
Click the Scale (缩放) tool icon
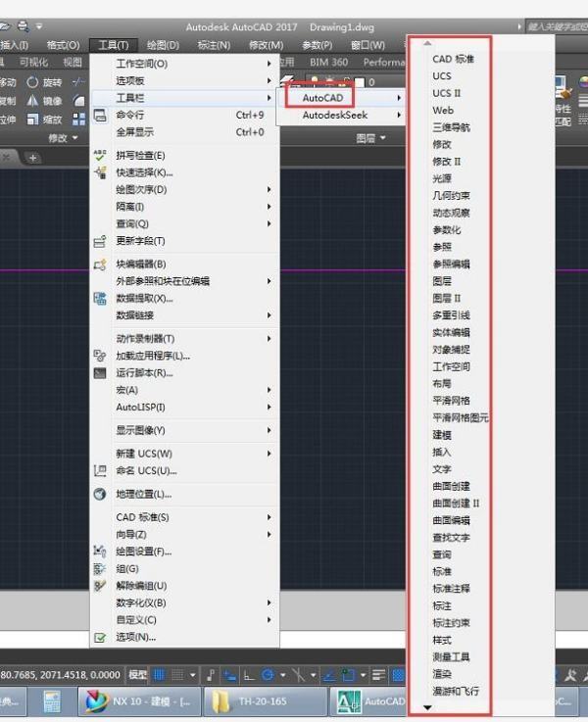click(33, 120)
